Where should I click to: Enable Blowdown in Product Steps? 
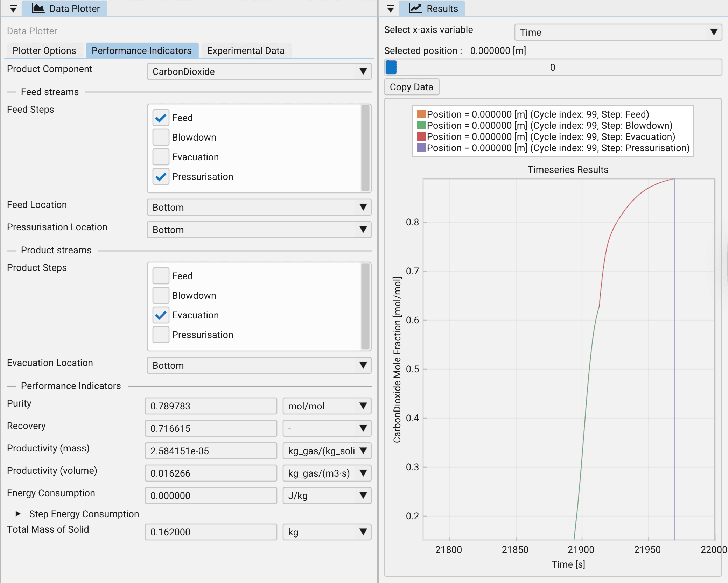point(161,295)
